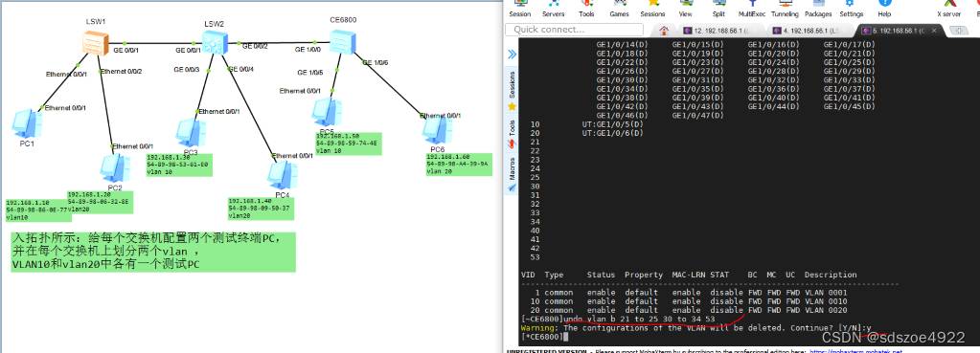Expand the collapsed sidebar arrows

pyautogui.click(x=512, y=55)
